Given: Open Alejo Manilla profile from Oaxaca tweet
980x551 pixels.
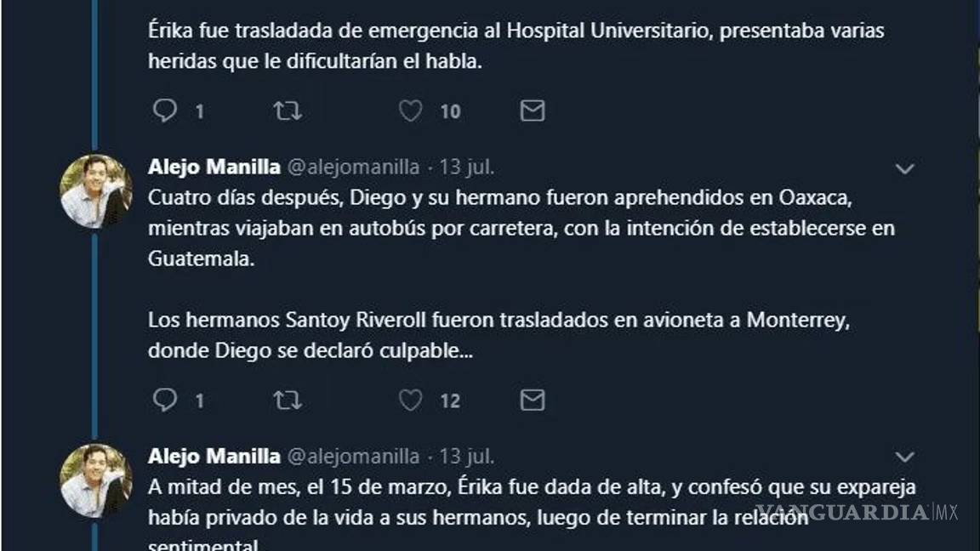Looking at the screenshot, I should click(x=214, y=168).
